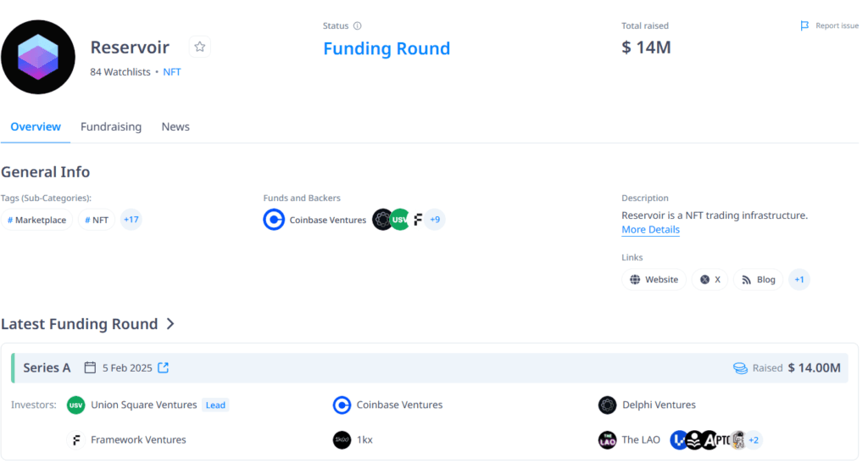868x464 pixels.
Task: Show the +2 more investors badge
Action: pos(754,439)
